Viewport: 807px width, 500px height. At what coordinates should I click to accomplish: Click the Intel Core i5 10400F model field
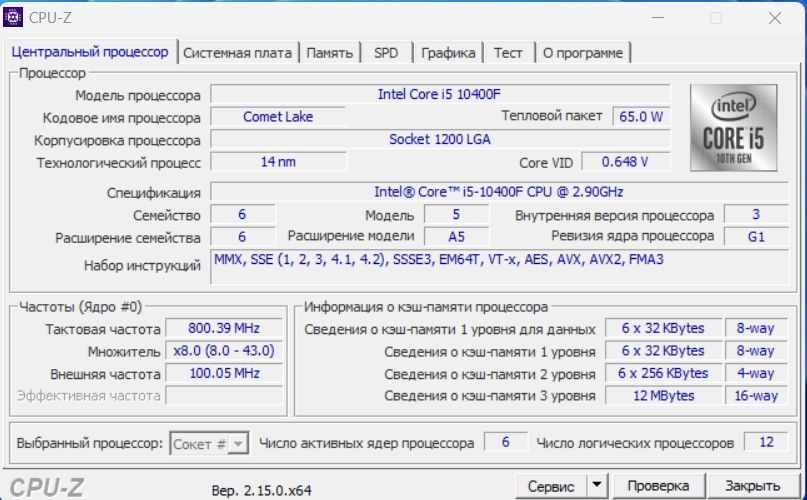coord(440,94)
